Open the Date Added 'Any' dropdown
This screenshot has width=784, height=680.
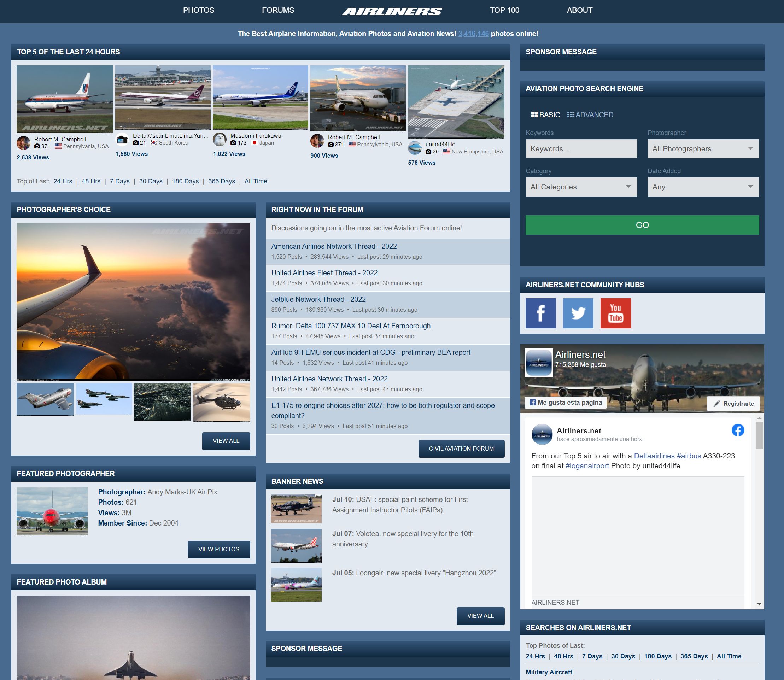point(703,187)
